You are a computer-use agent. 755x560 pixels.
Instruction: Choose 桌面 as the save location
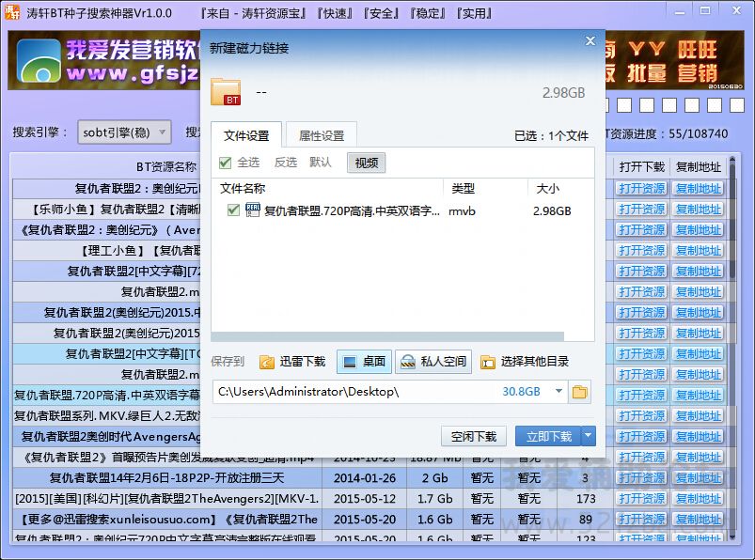[365, 362]
